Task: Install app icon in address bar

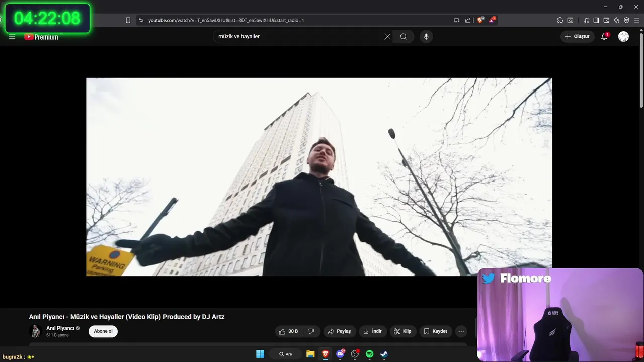Action: (456, 20)
